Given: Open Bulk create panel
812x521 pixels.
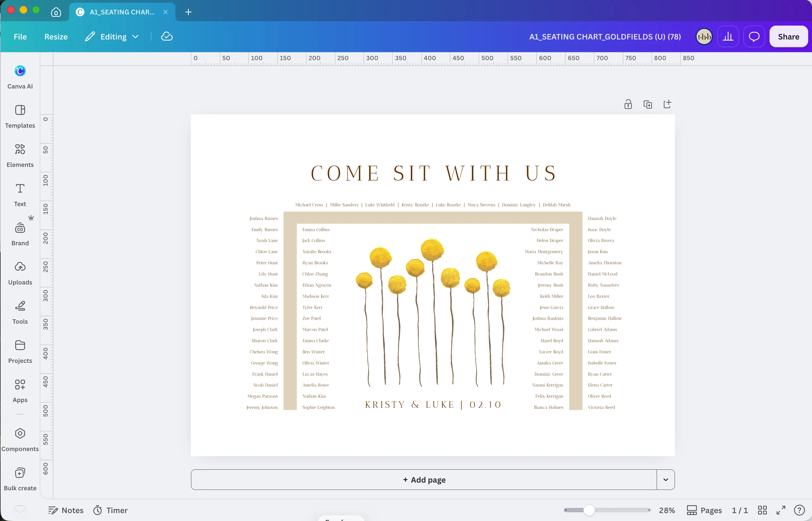Looking at the screenshot, I should 20,479.
